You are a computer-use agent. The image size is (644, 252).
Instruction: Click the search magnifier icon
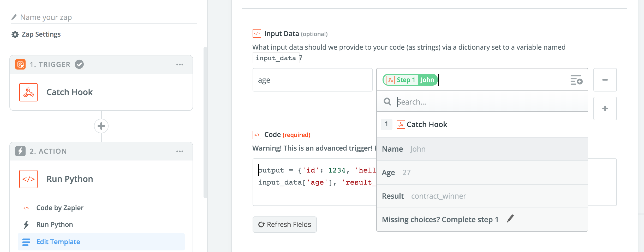[387, 102]
